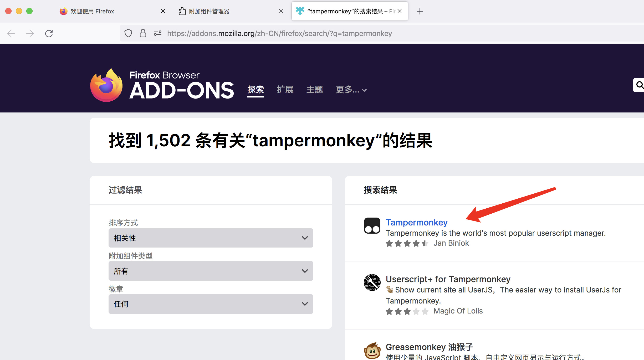644x360 pixels.
Task: Open the Tampermonkey result link
Action: click(x=416, y=222)
